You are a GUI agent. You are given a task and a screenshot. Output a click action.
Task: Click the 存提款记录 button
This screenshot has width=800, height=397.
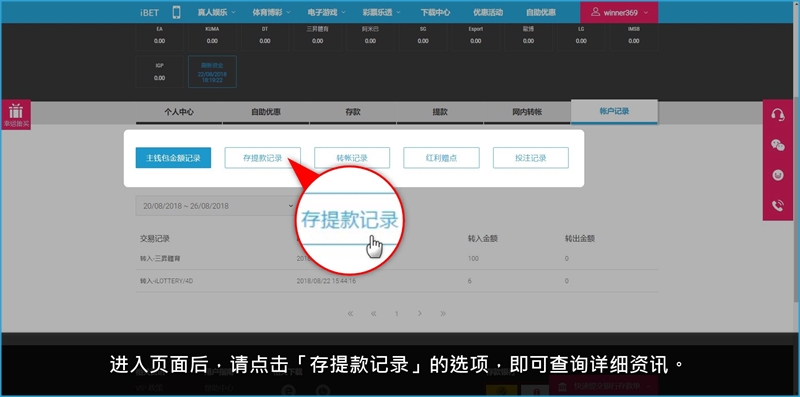[x=263, y=158]
